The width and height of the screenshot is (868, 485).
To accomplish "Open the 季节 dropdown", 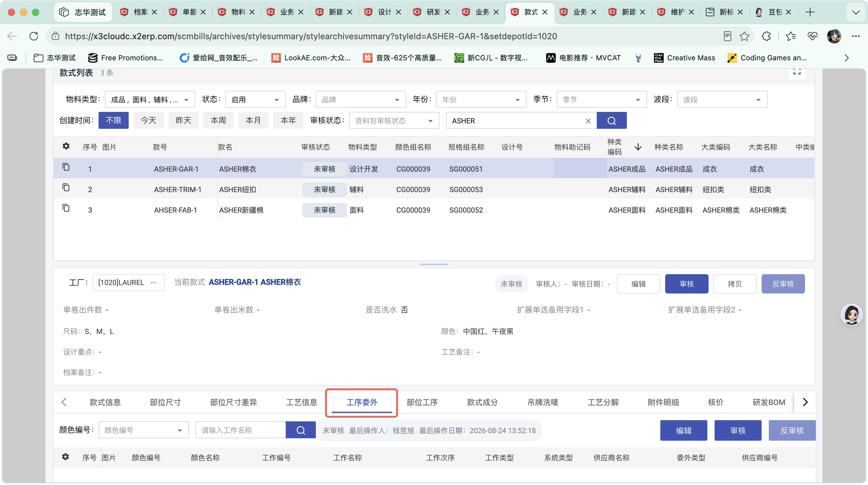I will click(x=602, y=100).
